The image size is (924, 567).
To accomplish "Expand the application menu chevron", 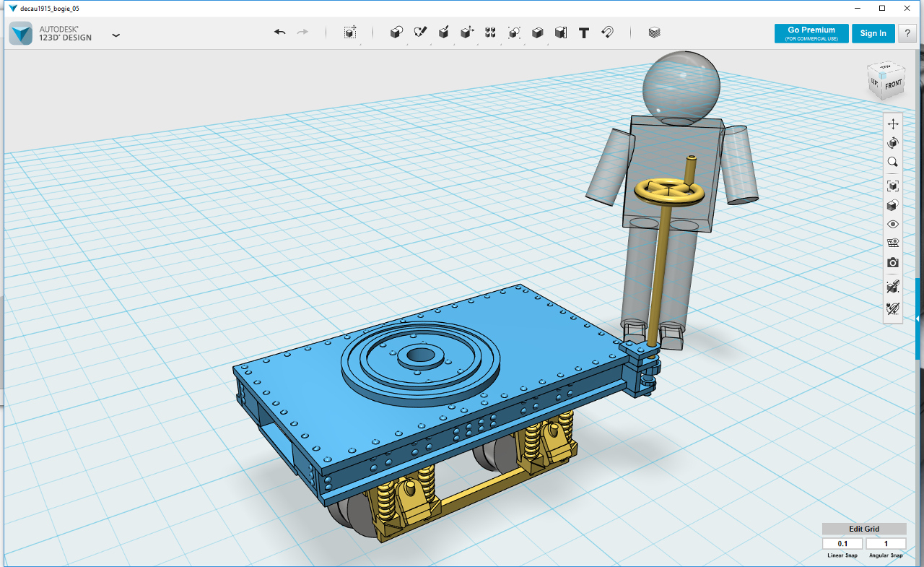I will coord(115,35).
